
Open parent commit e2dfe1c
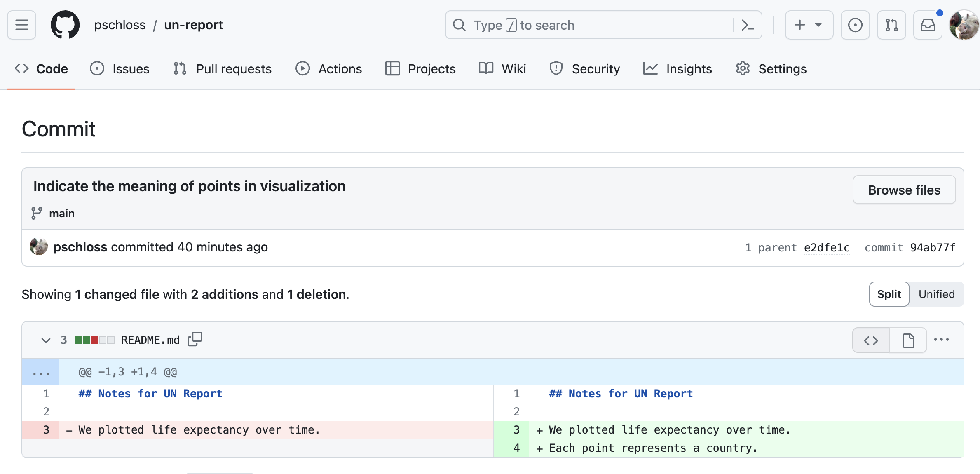pos(827,247)
